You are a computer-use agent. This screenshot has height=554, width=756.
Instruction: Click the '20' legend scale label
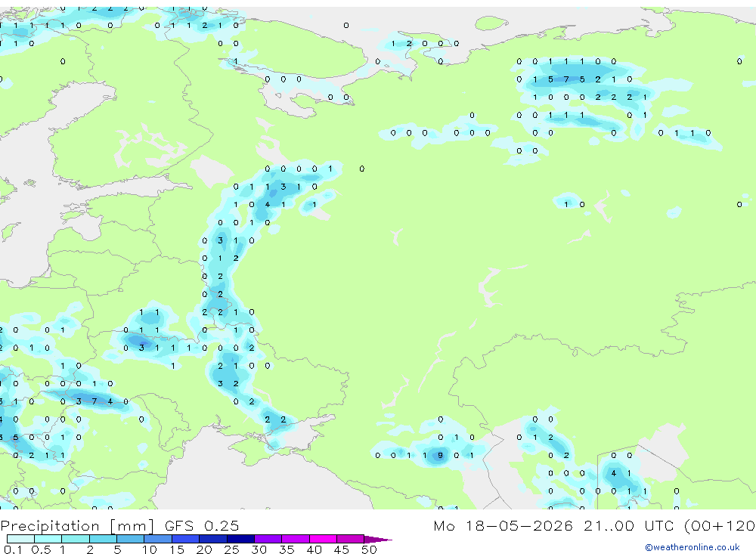tap(204, 549)
